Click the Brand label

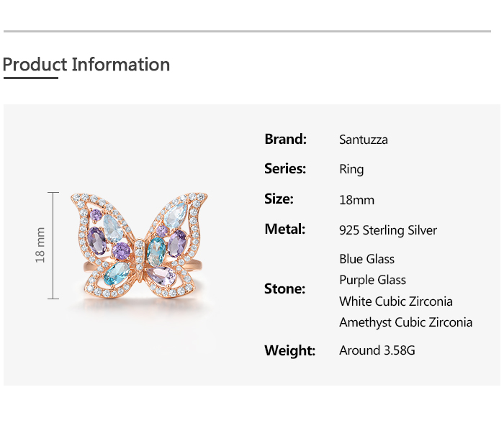(286, 139)
